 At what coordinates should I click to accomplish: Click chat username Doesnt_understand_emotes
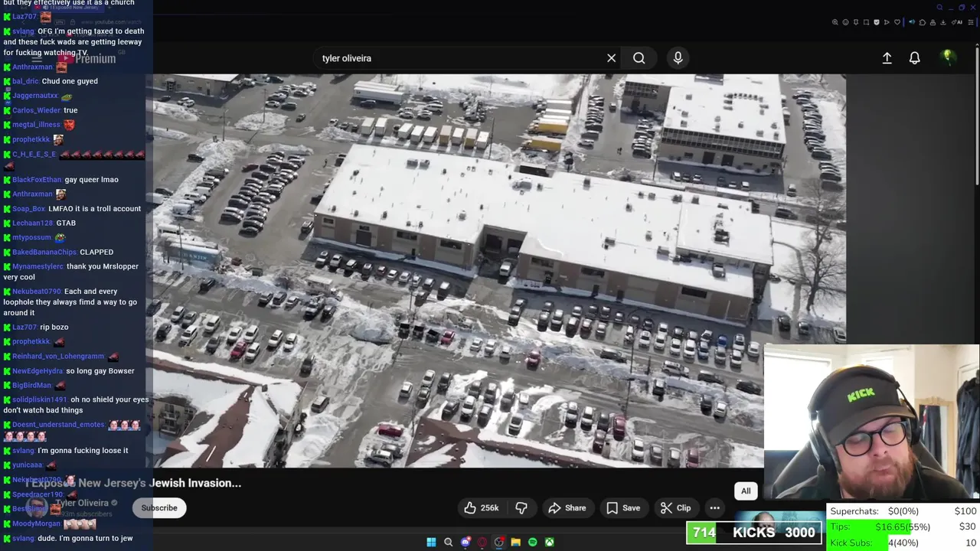point(58,425)
